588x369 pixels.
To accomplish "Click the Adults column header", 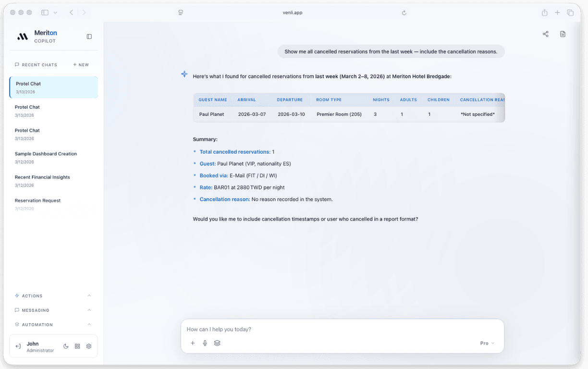I will [x=408, y=100].
